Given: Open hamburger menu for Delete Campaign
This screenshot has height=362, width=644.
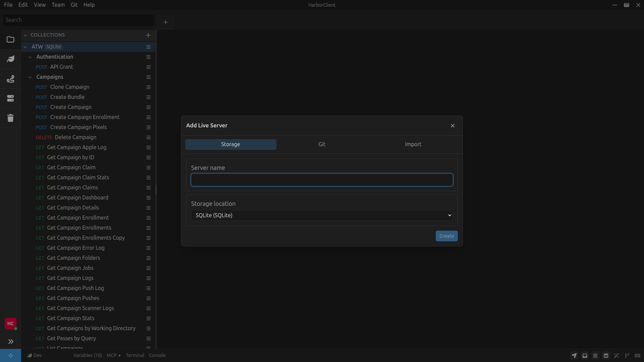Looking at the screenshot, I should click(148, 137).
